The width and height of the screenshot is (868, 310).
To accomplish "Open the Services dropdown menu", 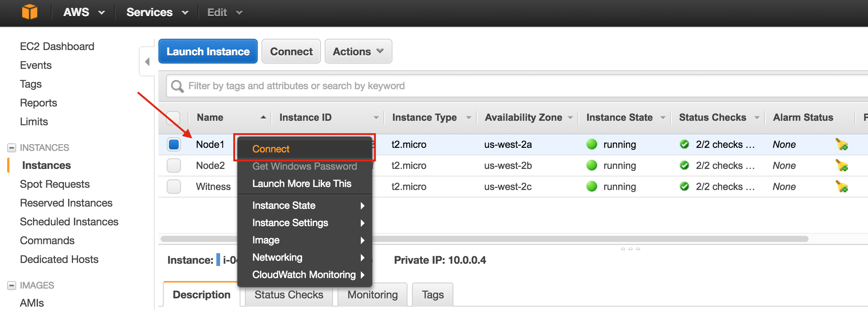I will pyautogui.click(x=157, y=12).
